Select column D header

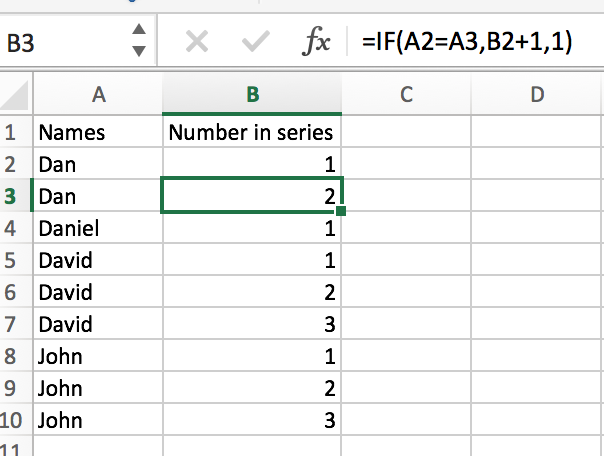(537, 95)
